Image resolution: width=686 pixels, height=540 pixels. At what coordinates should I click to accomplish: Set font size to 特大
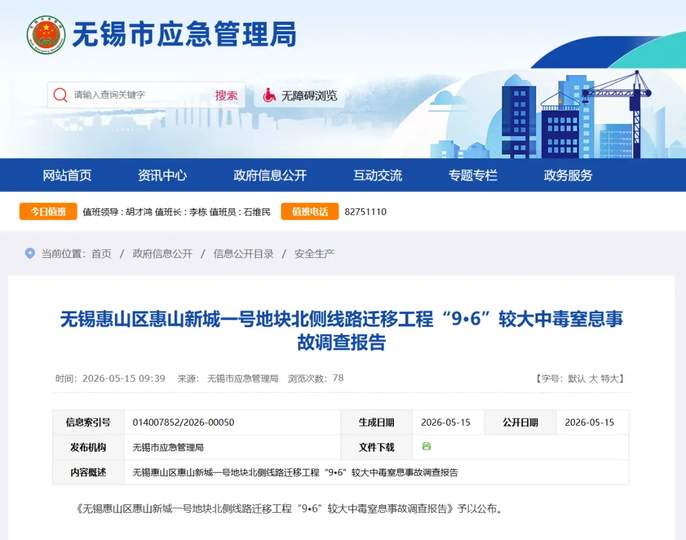pyautogui.click(x=609, y=379)
